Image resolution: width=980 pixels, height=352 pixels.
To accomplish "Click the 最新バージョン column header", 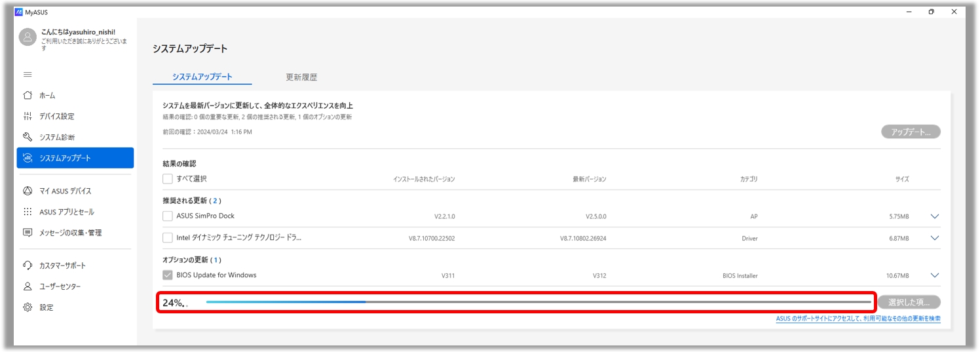I will [x=589, y=179].
